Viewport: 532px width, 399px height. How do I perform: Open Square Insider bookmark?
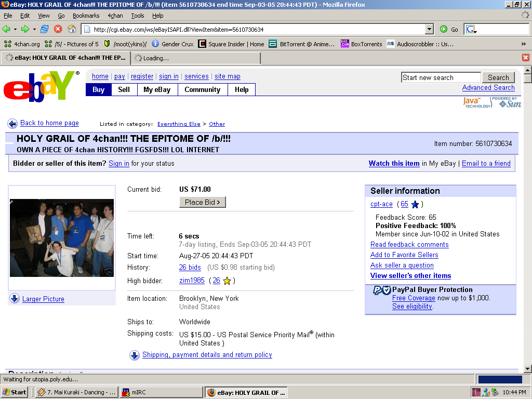point(231,44)
